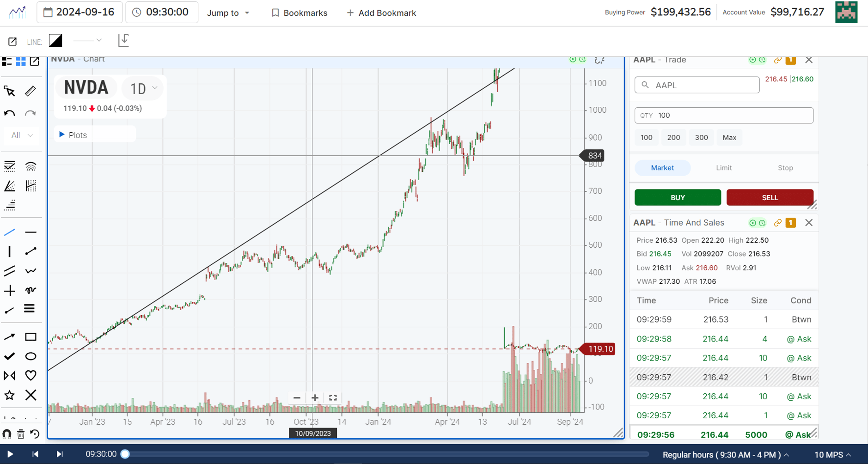Open the Jump to dropdown
The image size is (868, 464).
(228, 12)
